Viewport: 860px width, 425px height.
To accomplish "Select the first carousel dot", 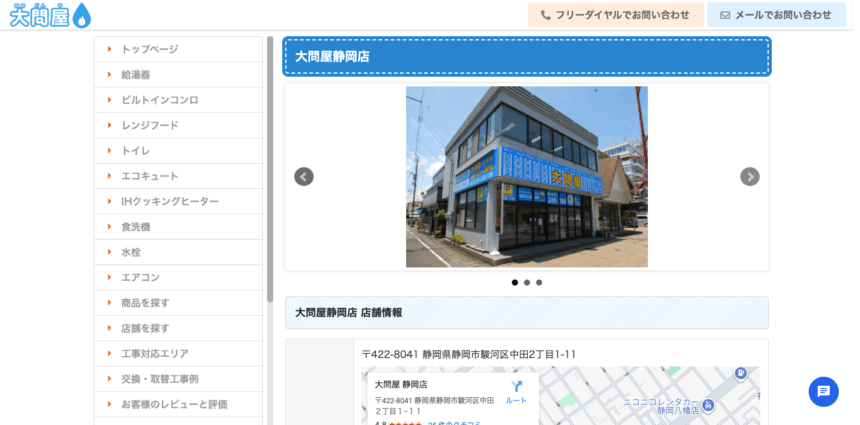I will 515,283.
